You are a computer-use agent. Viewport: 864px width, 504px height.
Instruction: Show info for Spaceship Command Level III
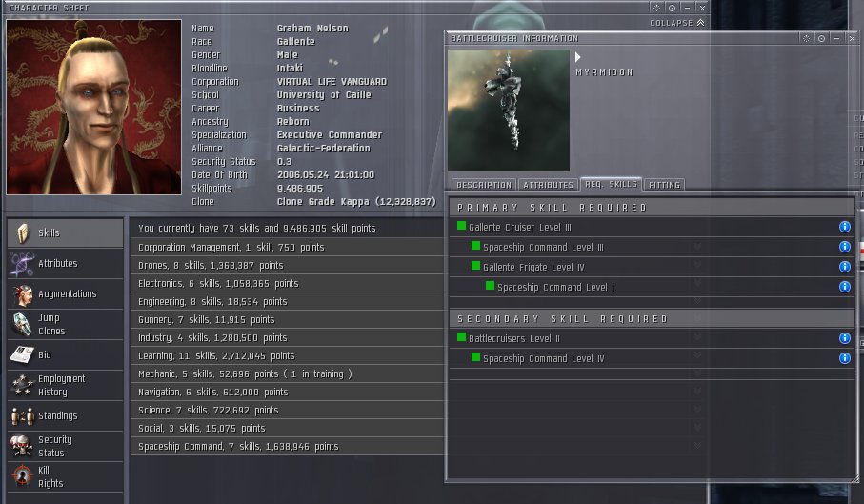(x=844, y=247)
